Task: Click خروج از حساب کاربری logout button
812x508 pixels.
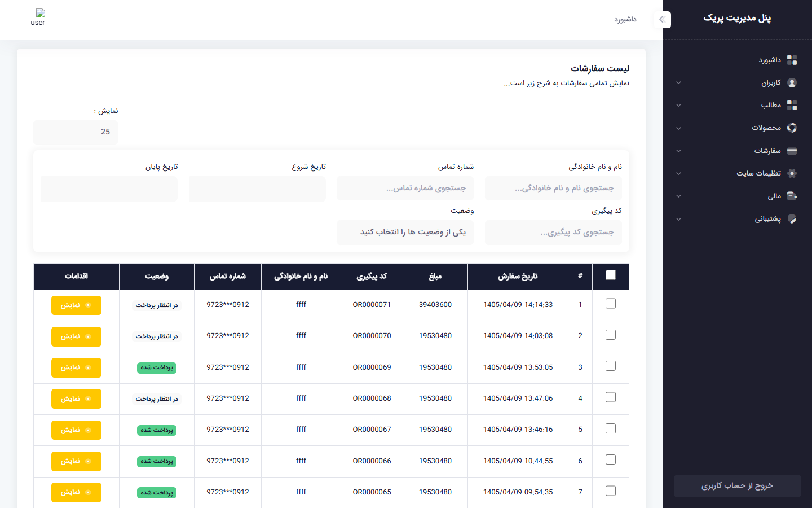Action: (737, 486)
